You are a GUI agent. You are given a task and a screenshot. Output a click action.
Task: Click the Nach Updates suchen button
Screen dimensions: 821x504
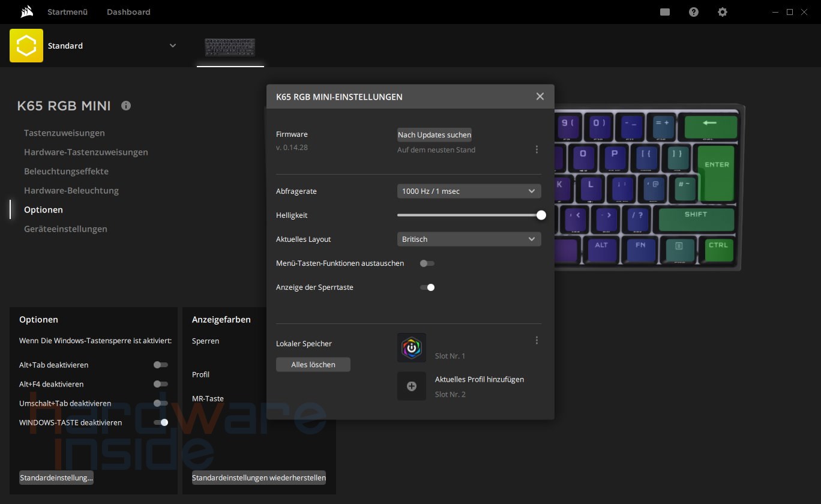pyautogui.click(x=434, y=134)
